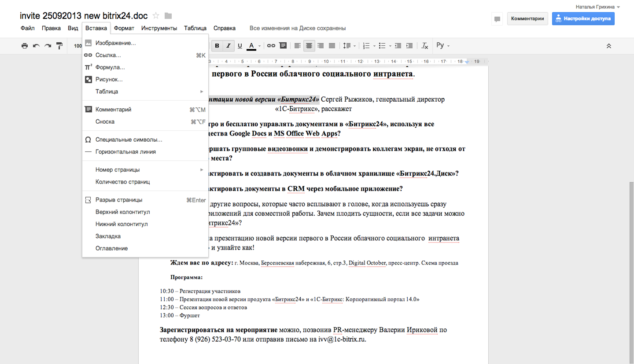
Task: Open the Справка menu
Action: coord(225,28)
